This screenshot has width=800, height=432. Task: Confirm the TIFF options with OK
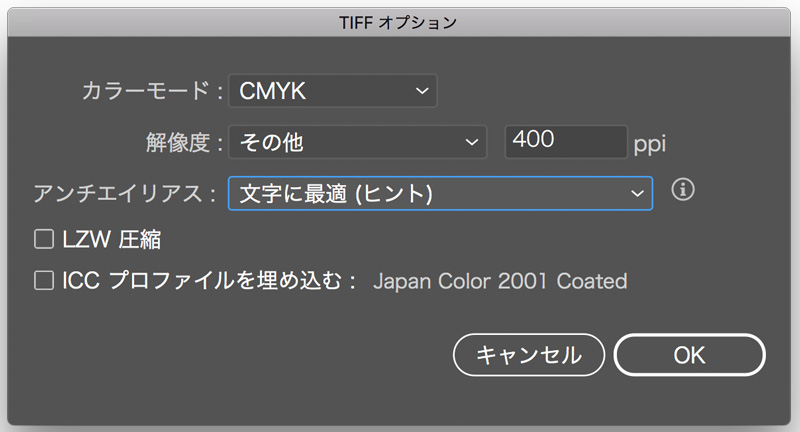coord(689,354)
